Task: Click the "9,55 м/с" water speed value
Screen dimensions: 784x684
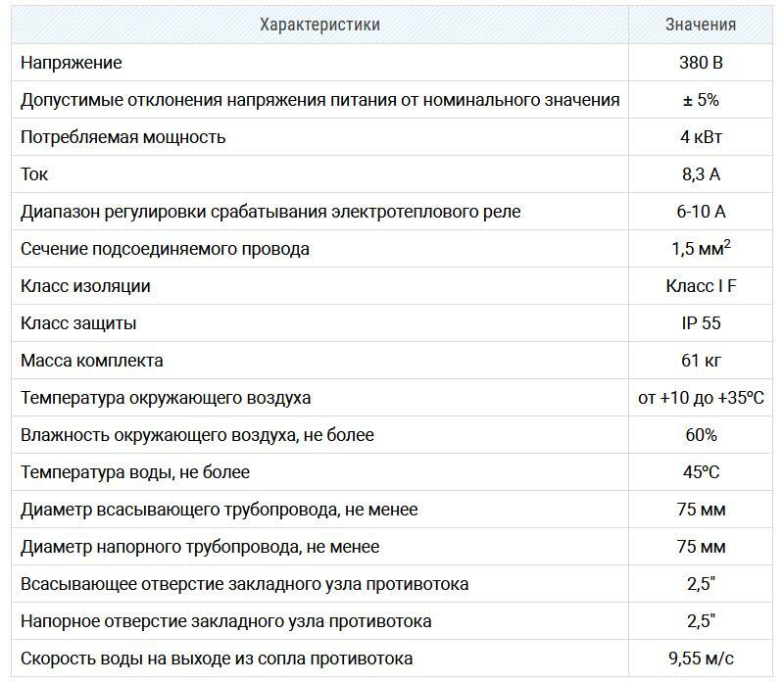Action: [700, 659]
